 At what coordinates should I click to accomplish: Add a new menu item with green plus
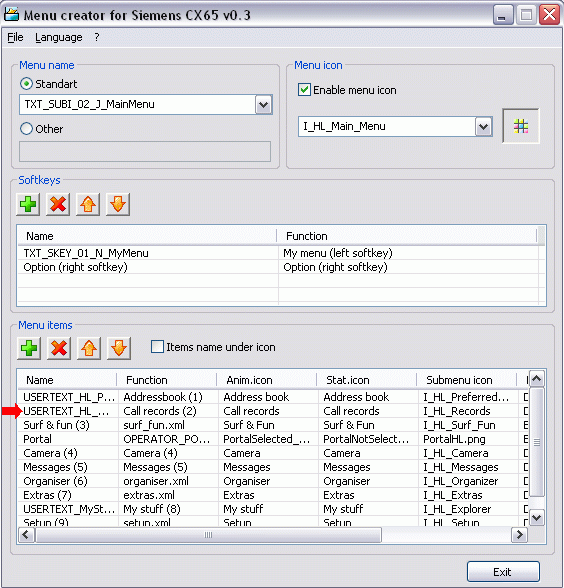[29, 348]
